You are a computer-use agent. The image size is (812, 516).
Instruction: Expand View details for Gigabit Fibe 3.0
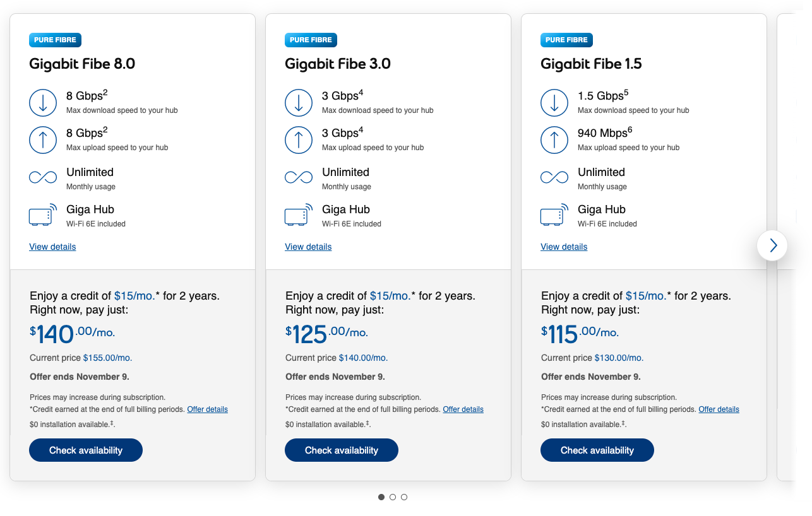pyautogui.click(x=308, y=247)
